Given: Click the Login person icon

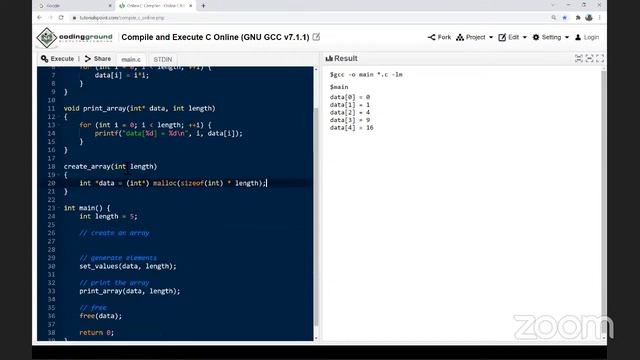Looking at the screenshot, I should (x=578, y=37).
